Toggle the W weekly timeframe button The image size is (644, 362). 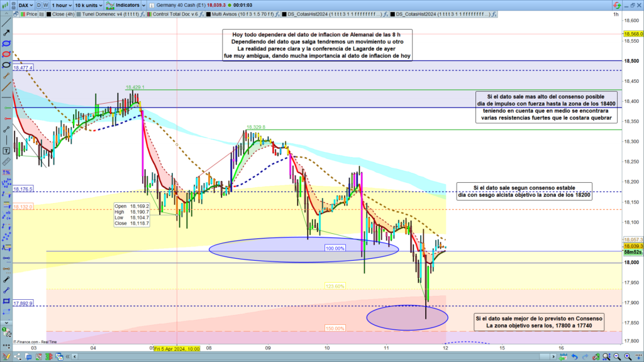tap(46, 4)
